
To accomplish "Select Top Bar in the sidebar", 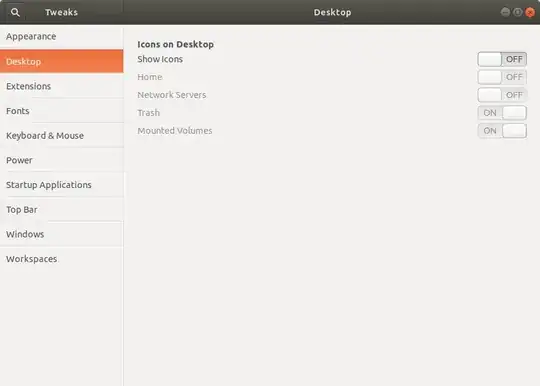I will pyautogui.click(x=62, y=210).
